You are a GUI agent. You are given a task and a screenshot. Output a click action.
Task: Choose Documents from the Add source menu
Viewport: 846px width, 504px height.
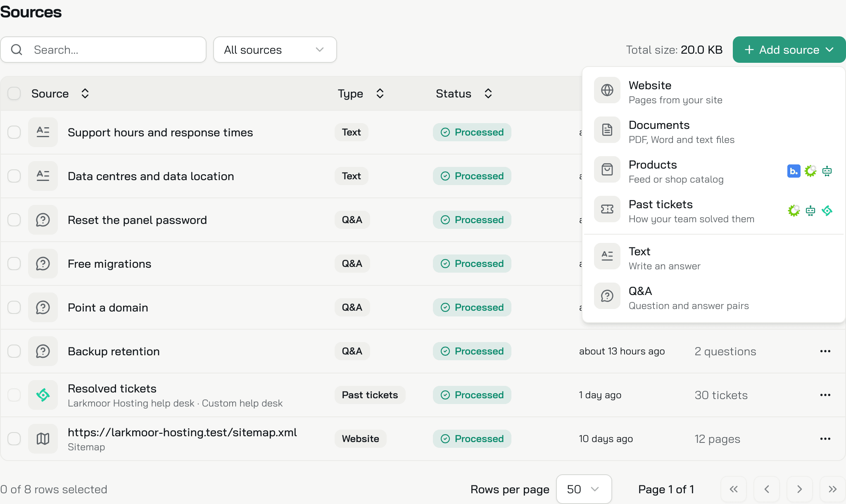click(713, 131)
